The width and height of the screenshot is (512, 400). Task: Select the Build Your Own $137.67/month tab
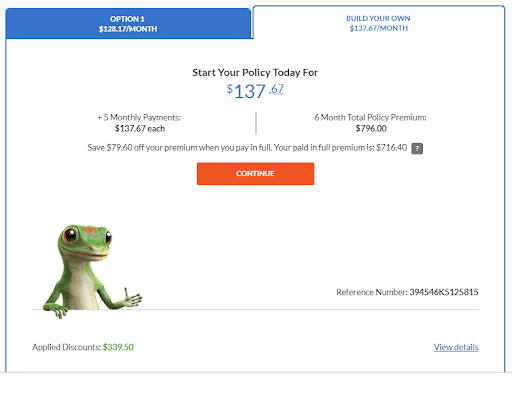(378, 23)
